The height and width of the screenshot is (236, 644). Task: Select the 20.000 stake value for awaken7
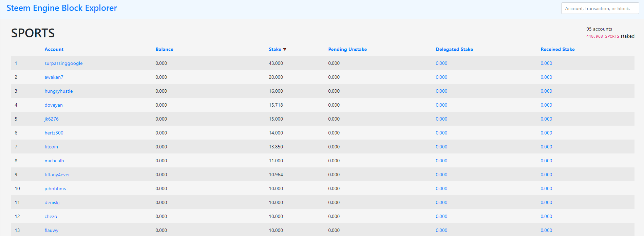coord(276,77)
